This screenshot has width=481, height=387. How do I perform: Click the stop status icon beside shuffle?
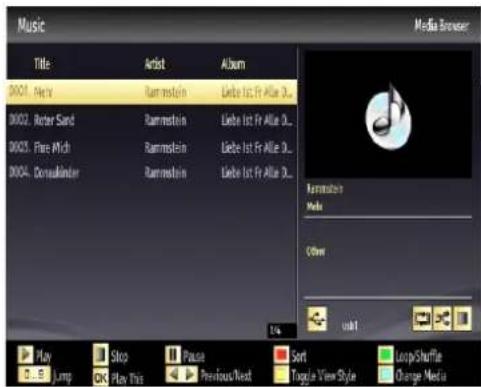tap(462, 319)
